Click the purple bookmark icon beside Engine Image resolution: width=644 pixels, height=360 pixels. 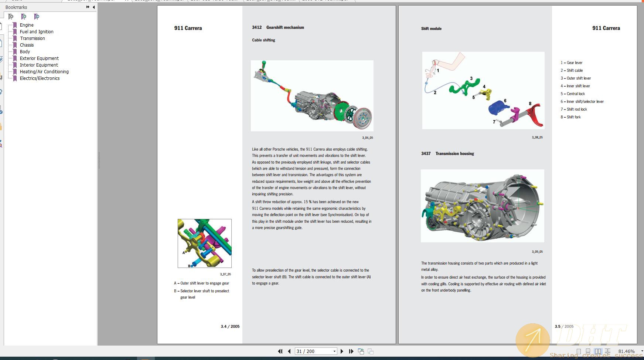15,25
